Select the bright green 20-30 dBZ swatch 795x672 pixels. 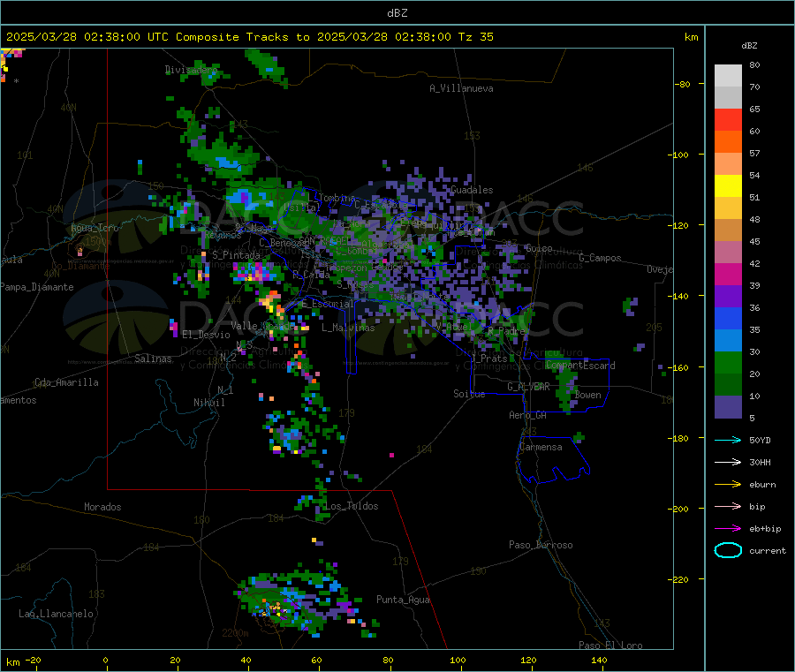coord(728,362)
